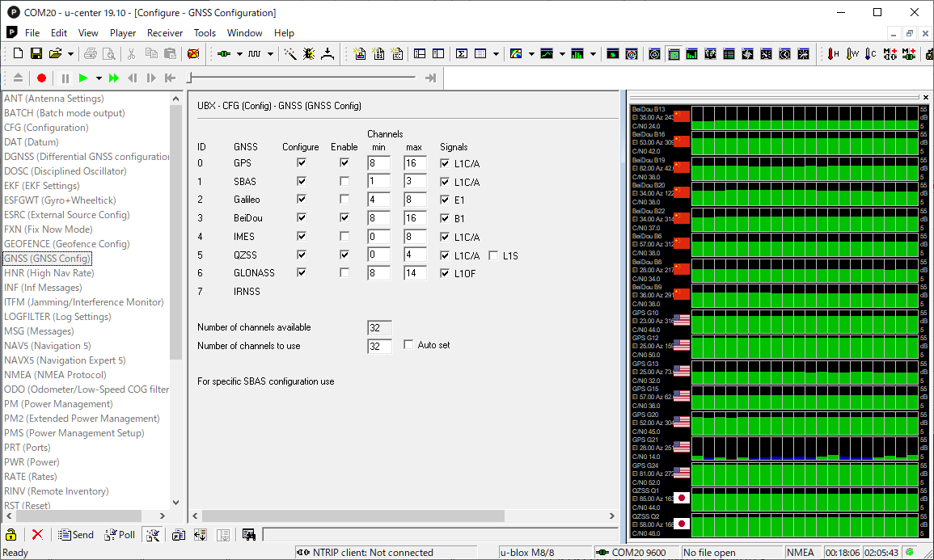934x560 pixels.
Task: Open the table view dropdown arrow
Action: click(x=496, y=53)
